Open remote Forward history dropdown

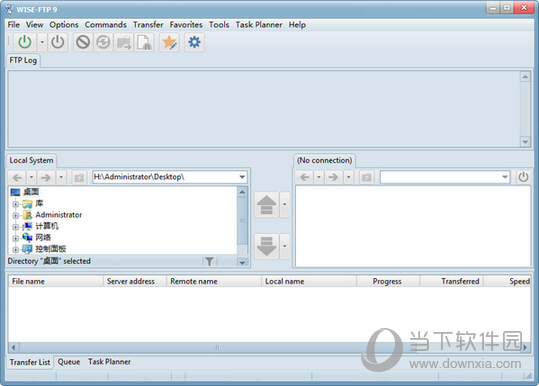coord(348,177)
